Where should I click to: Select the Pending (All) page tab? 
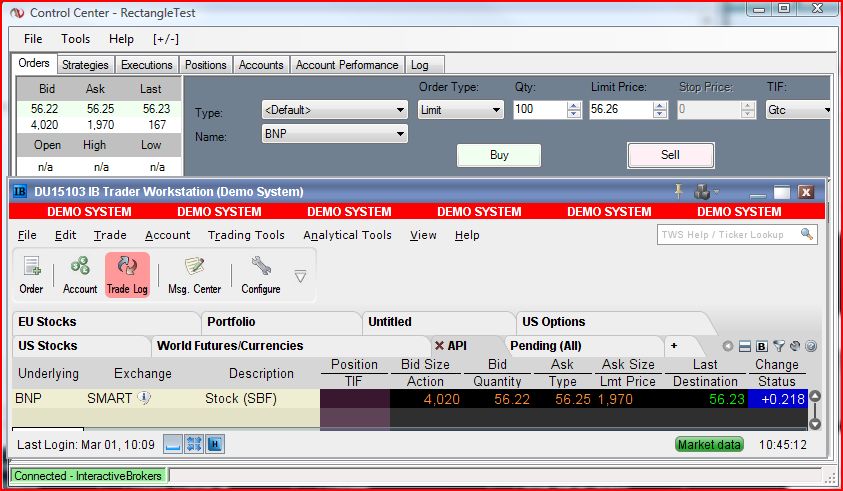(x=583, y=345)
